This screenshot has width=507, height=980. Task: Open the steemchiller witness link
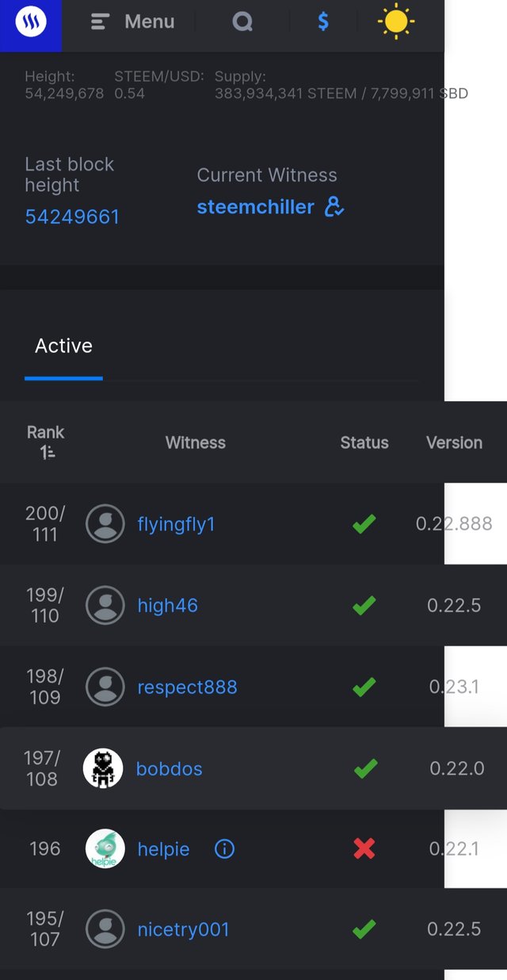pos(255,207)
